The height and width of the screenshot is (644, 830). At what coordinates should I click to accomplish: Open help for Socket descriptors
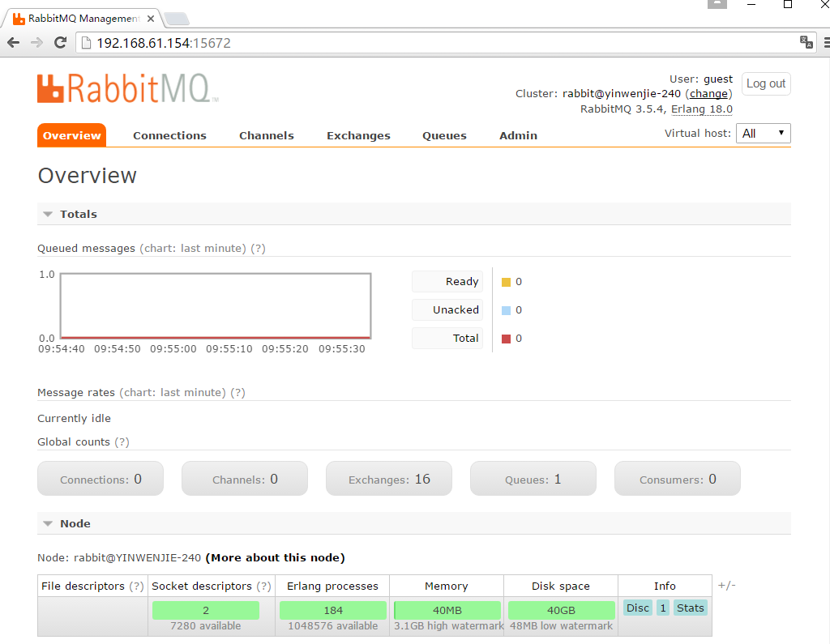[263, 586]
